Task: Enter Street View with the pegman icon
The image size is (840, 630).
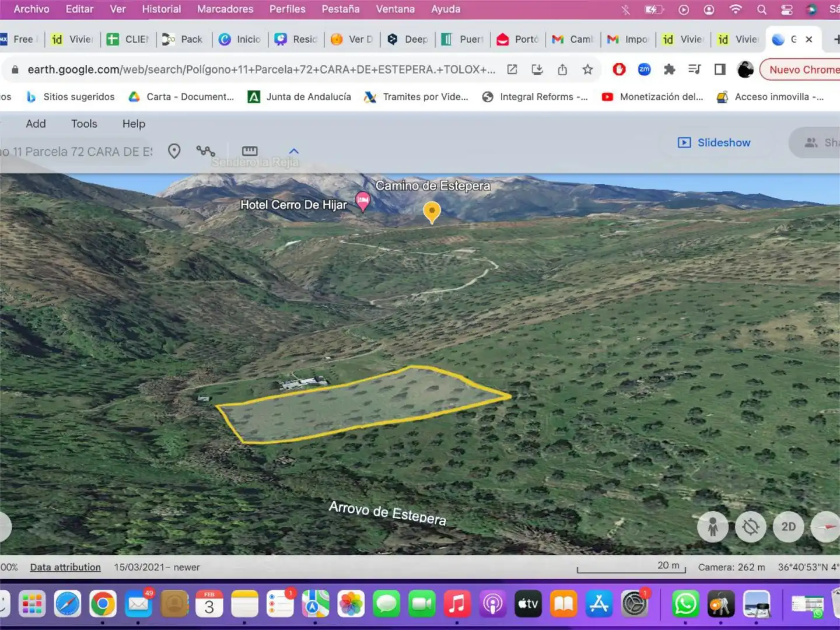Action: click(713, 527)
